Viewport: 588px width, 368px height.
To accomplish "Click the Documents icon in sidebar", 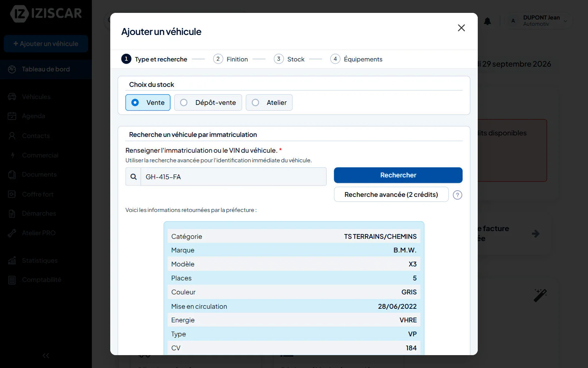I will pyautogui.click(x=12, y=174).
